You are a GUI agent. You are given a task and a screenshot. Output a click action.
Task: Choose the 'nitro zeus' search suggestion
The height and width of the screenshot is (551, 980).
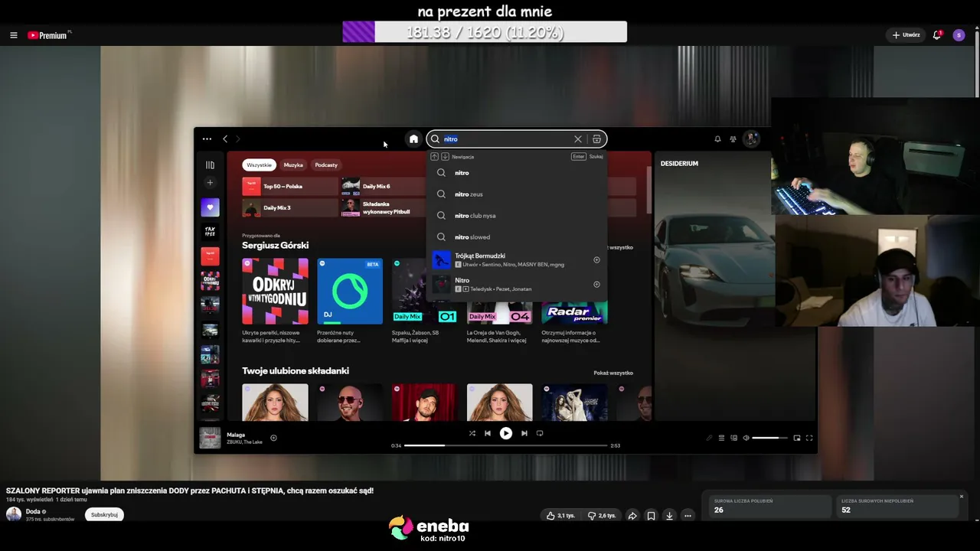pyautogui.click(x=517, y=194)
